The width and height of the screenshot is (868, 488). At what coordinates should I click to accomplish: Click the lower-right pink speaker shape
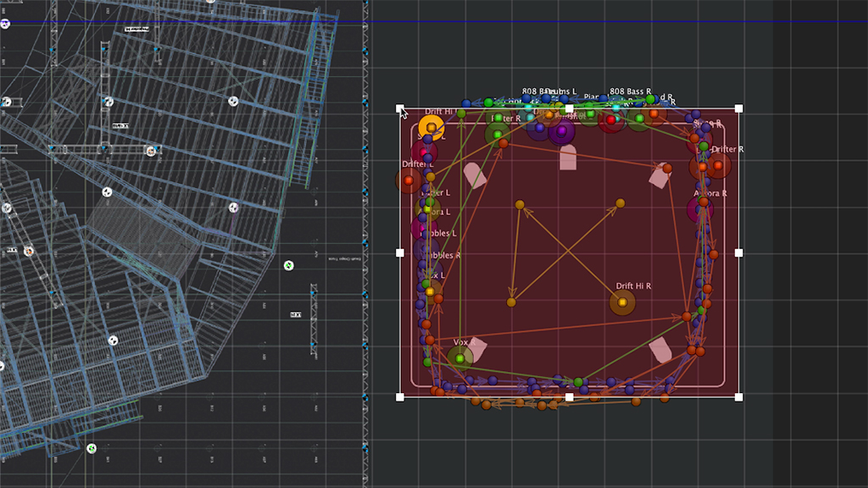[x=660, y=350]
